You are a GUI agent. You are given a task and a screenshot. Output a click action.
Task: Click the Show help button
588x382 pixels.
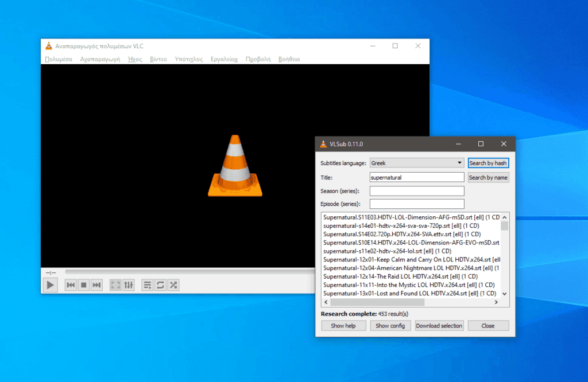point(343,326)
